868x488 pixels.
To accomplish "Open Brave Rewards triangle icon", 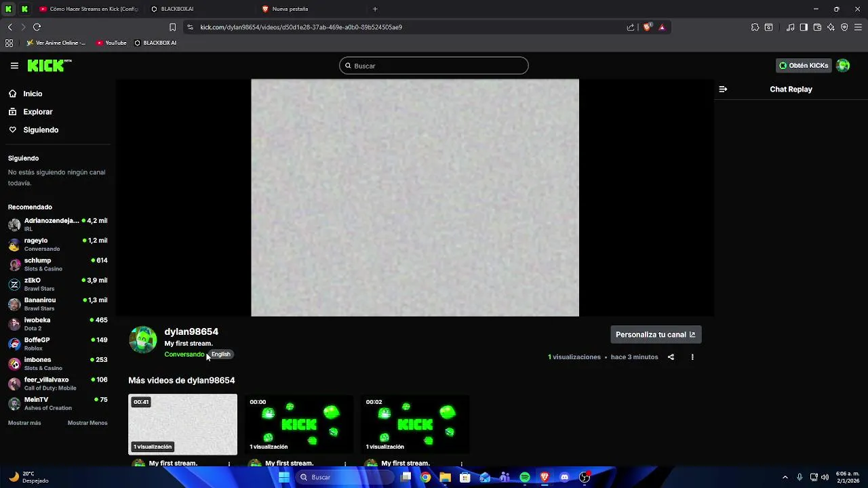I will 662,27.
